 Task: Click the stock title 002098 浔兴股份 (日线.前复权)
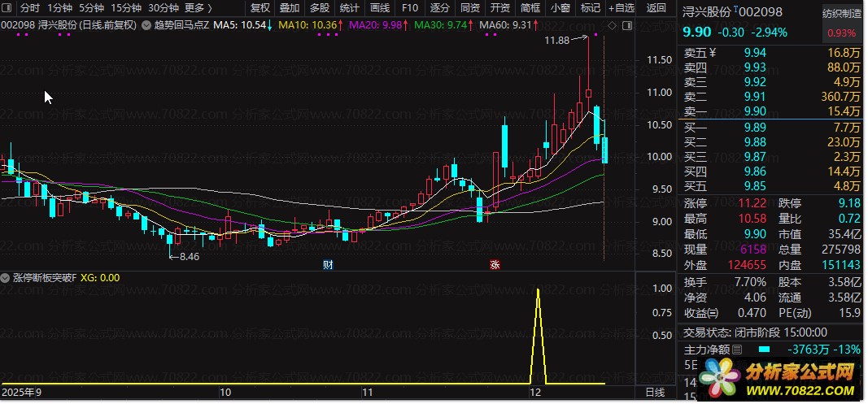coord(69,25)
